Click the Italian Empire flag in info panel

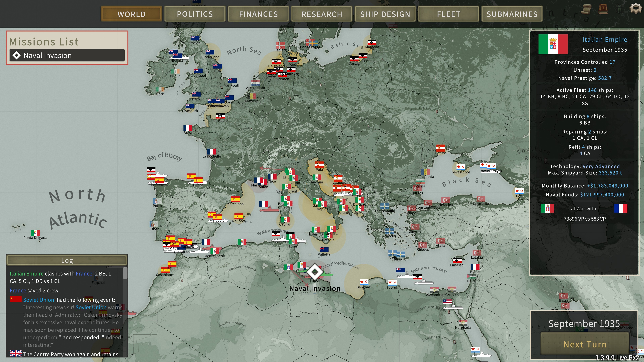click(553, 44)
